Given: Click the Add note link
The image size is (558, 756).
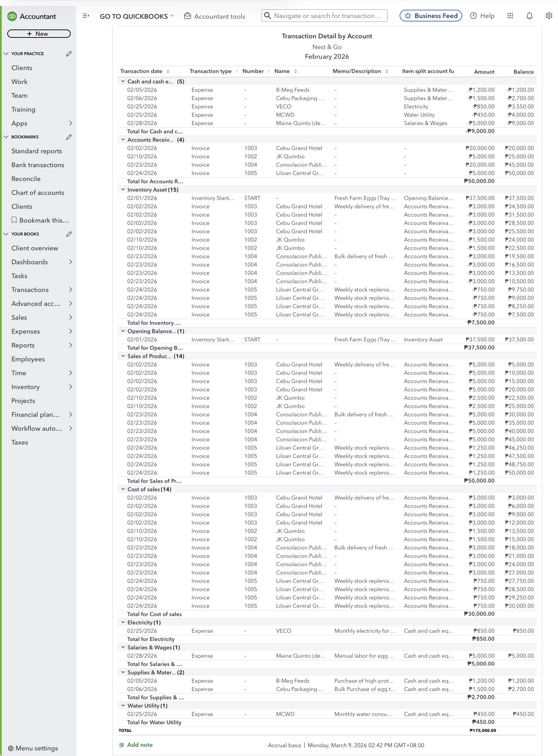Looking at the screenshot, I should click(140, 745).
